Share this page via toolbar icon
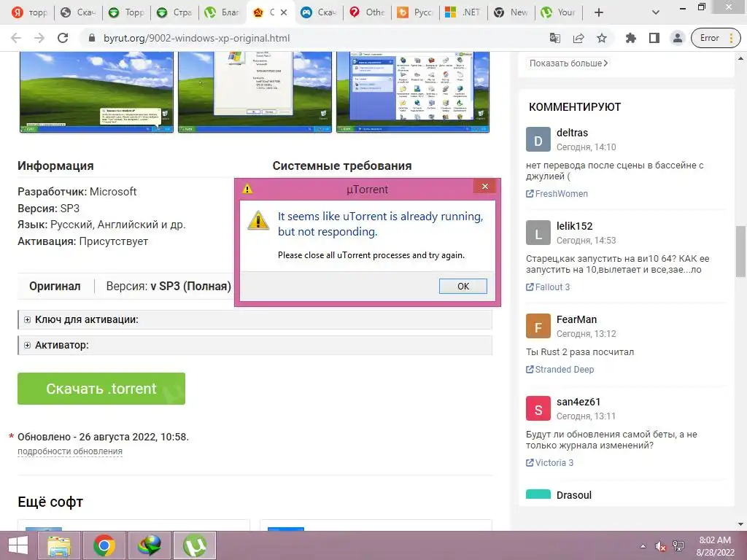 pyautogui.click(x=578, y=38)
